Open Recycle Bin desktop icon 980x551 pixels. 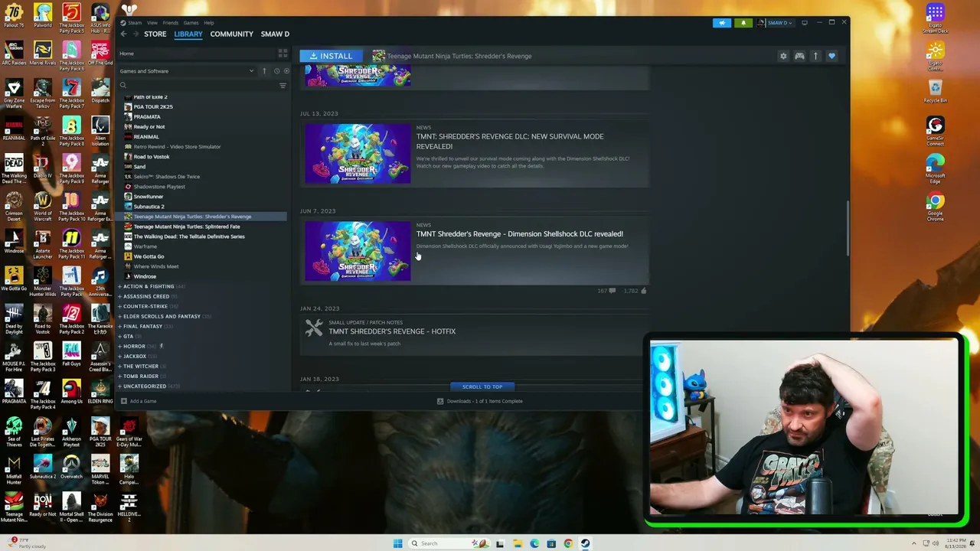pyautogui.click(x=935, y=91)
